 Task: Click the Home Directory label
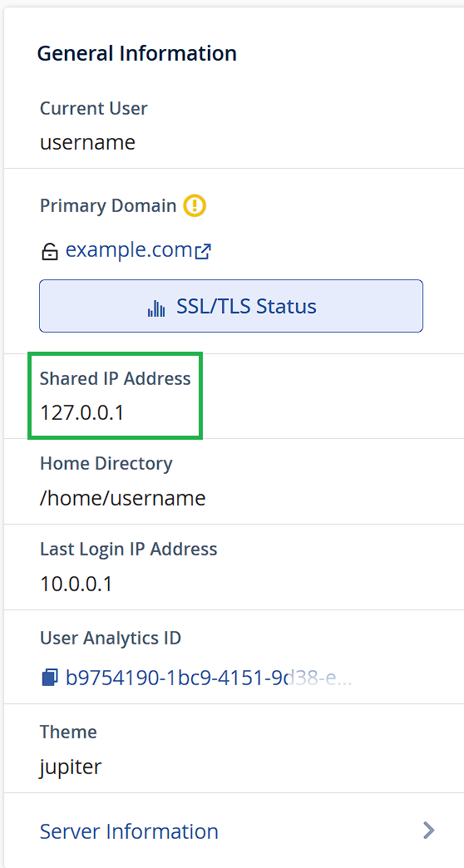coord(106,464)
